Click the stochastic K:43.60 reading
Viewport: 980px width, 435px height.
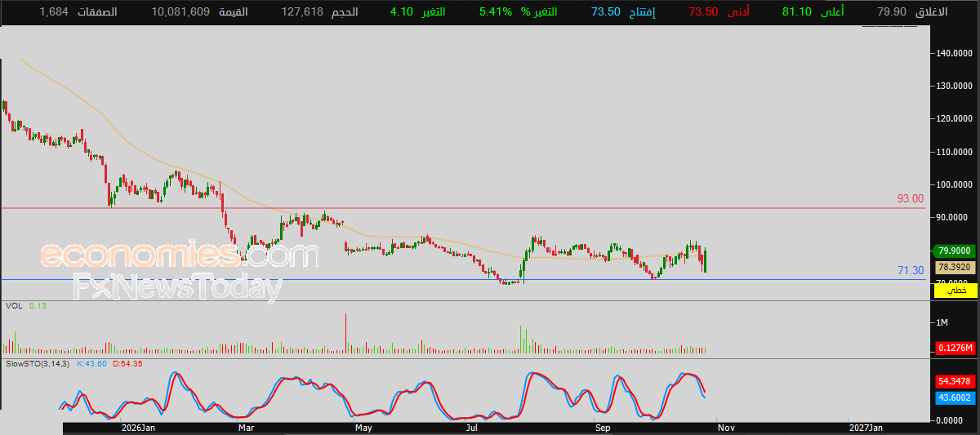[92, 362]
